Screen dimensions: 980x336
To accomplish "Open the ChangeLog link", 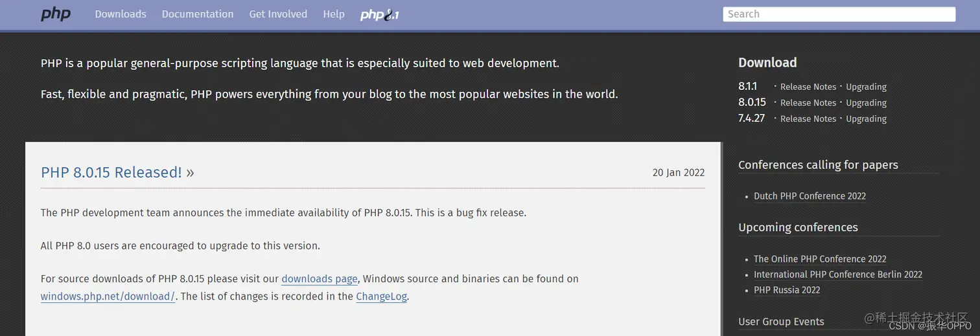I will coord(382,297).
